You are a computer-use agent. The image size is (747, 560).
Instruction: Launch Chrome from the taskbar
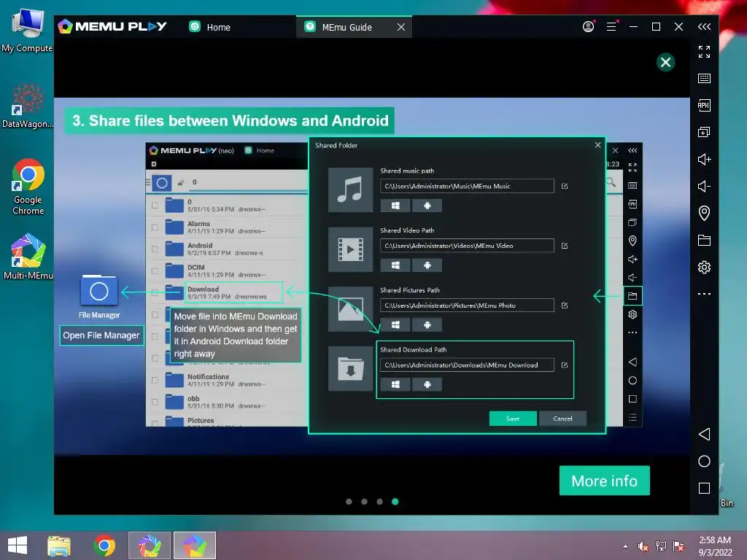click(104, 545)
